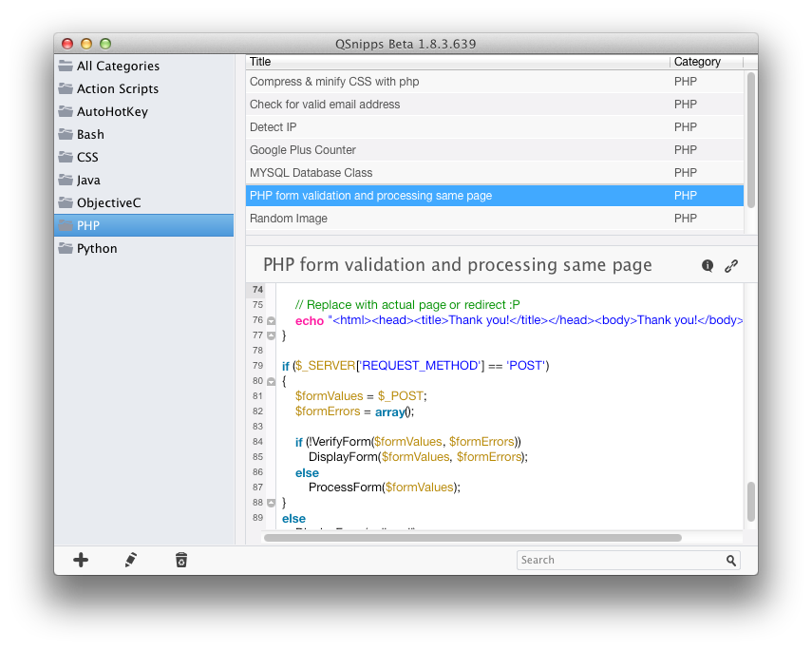Click 'ProcessForm($formValues);' code line
Image resolution: width=812 pixels, height=650 pixels.
coord(385,487)
